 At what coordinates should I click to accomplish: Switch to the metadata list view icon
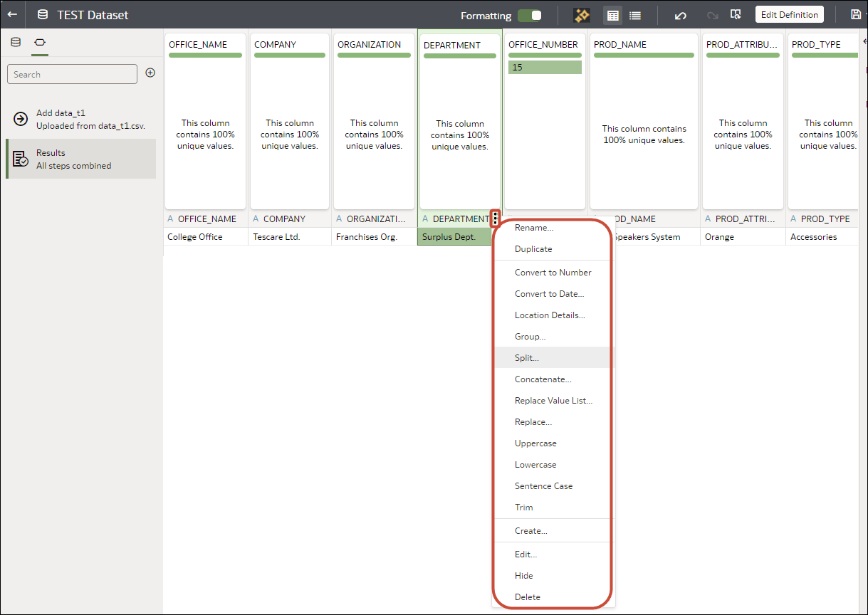pos(634,14)
